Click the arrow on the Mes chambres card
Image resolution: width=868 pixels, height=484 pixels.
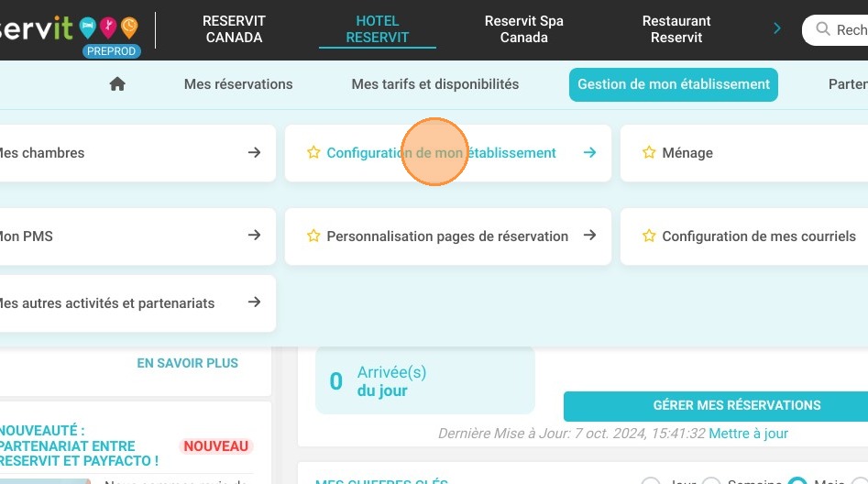point(255,153)
